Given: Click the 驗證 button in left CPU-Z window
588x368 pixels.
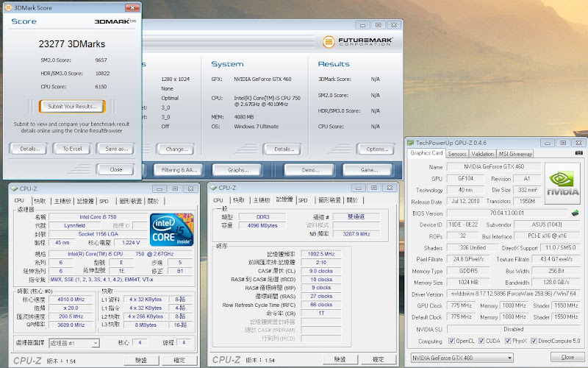Looking at the screenshot, I should (141, 360).
